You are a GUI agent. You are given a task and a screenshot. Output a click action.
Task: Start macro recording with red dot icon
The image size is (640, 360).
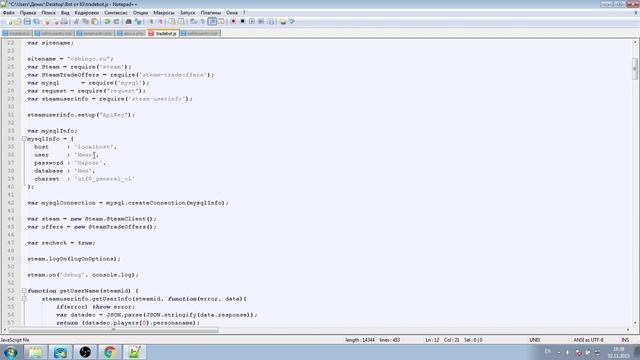coord(233,21)
